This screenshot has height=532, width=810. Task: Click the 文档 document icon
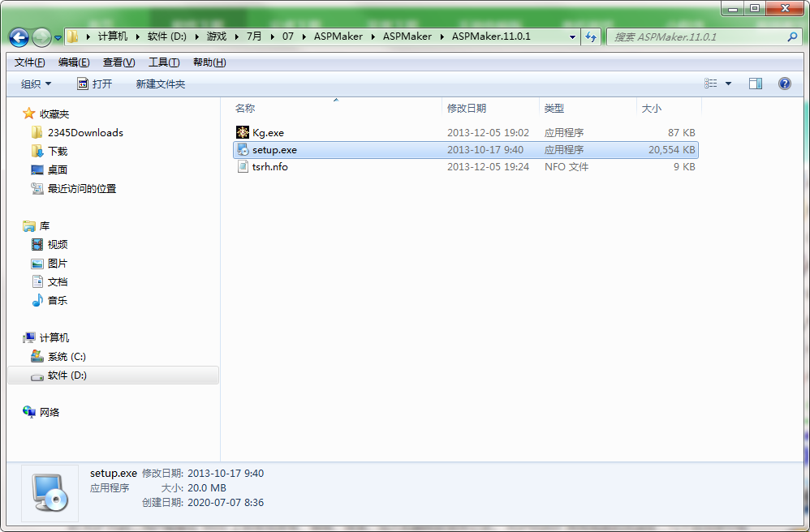(37, 281)
